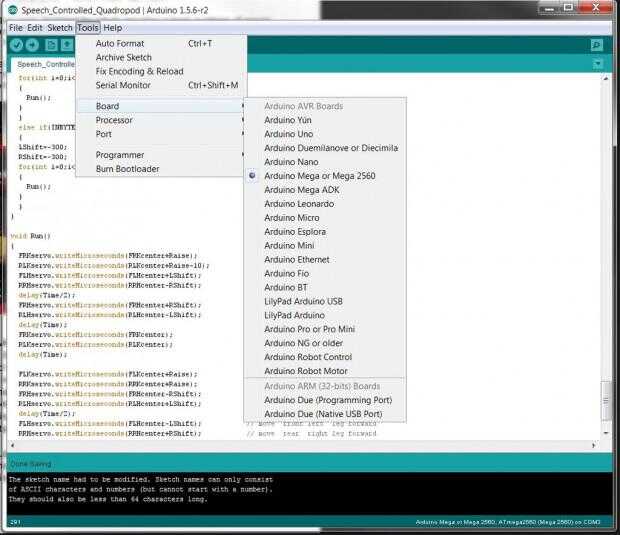This screenshot has width=620, height=535.
Task: Choose Auto Format from Tools menu
Action: pyautogui.click(x=161, y=43)
